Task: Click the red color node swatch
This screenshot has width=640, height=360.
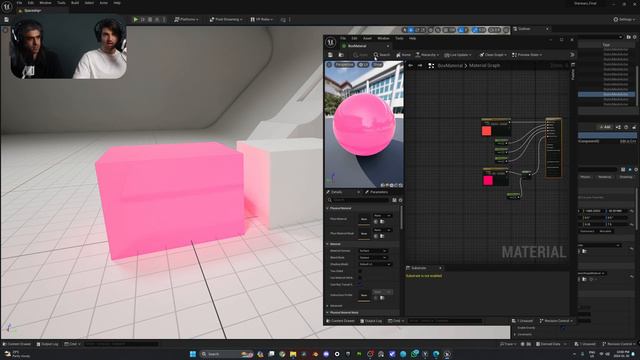Action: coord(486,131)
